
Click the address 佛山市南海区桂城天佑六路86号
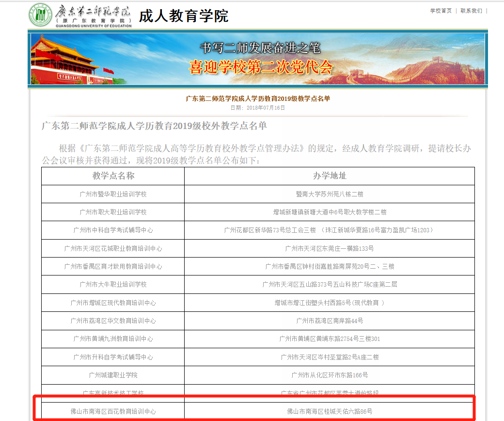click(x=330, y=411)
